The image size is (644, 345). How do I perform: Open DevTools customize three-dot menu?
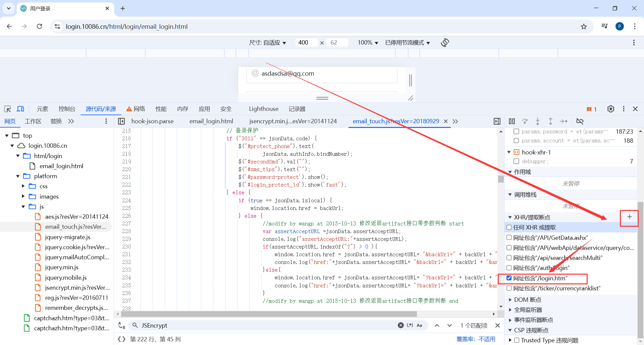click(x=624, y=109)
